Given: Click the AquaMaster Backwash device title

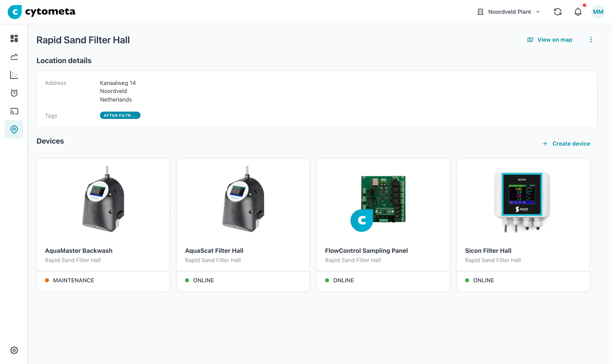Looking at the screenshot, I should pyautogui.click(x=79, y=251).
